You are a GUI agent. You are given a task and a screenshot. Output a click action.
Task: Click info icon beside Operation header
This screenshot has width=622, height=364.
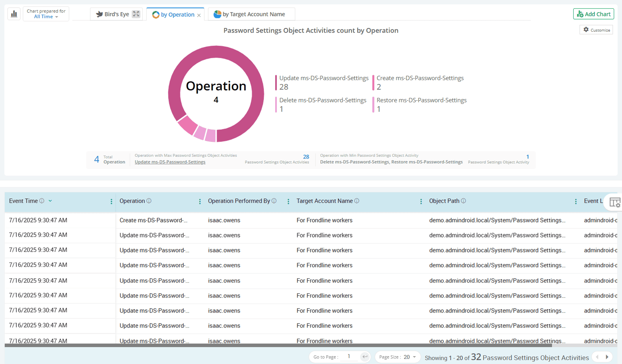coord(149,201)
